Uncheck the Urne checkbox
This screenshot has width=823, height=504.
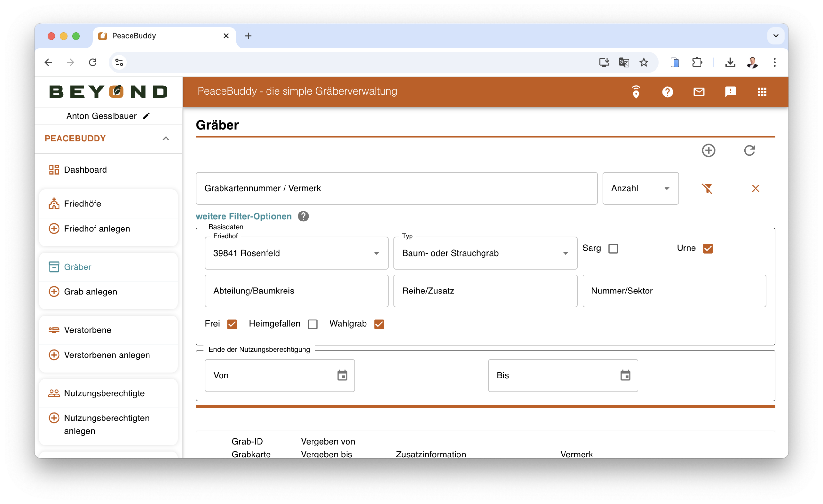pos(708,248)
